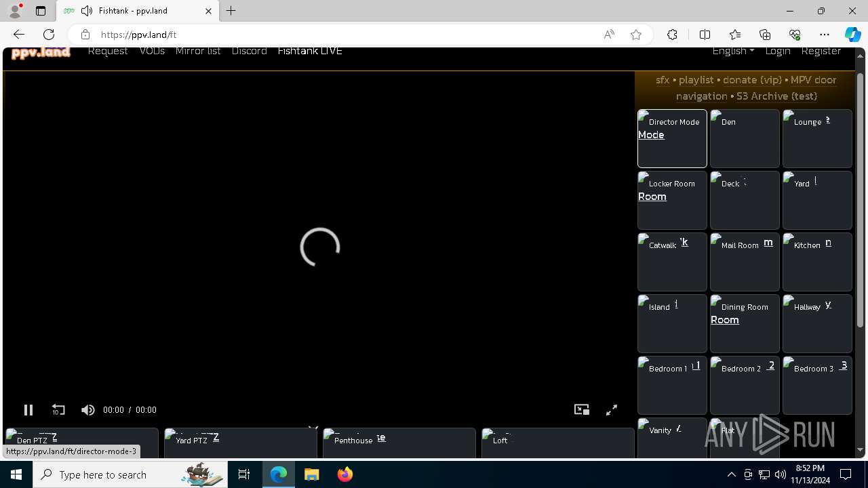Watch the Bedroom 2 camera
This screenshot has height=488, width=868.
click(745, 385)
